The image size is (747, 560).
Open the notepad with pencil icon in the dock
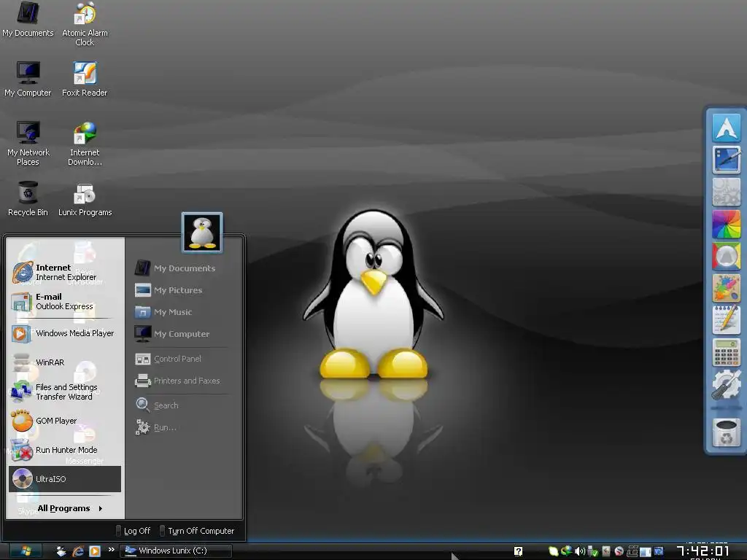click(726, 320)
